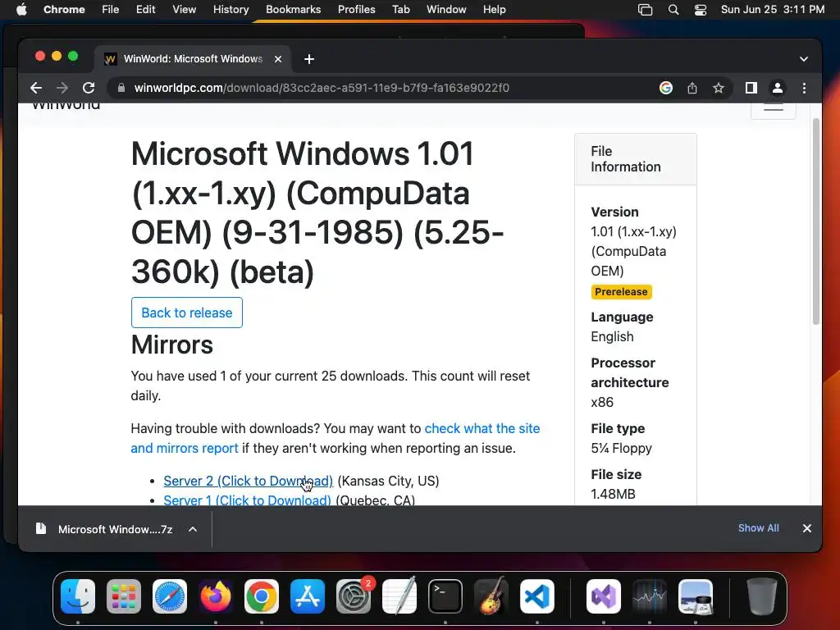Open a new tab with plus button
The height and width of the screenshot is (630, 840).
[x=309, y=59]
